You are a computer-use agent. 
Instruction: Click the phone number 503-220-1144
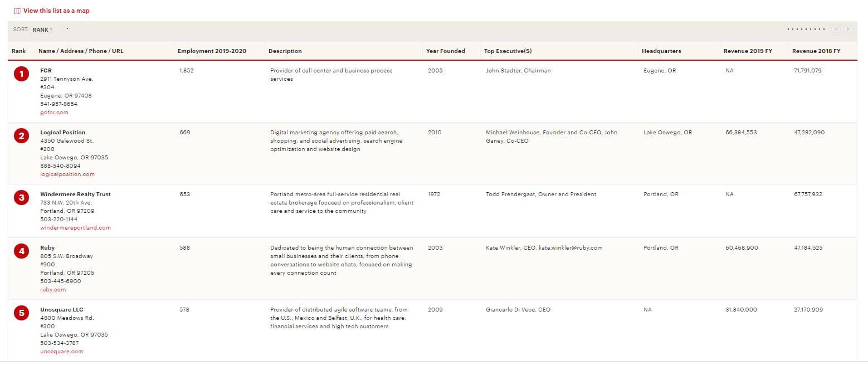coord(59,220)
